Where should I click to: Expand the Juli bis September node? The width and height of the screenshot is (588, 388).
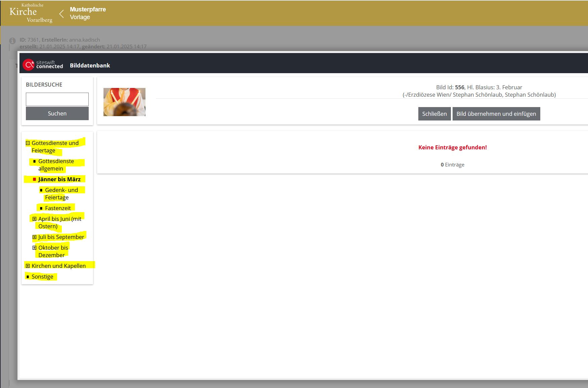click(34, 237)
